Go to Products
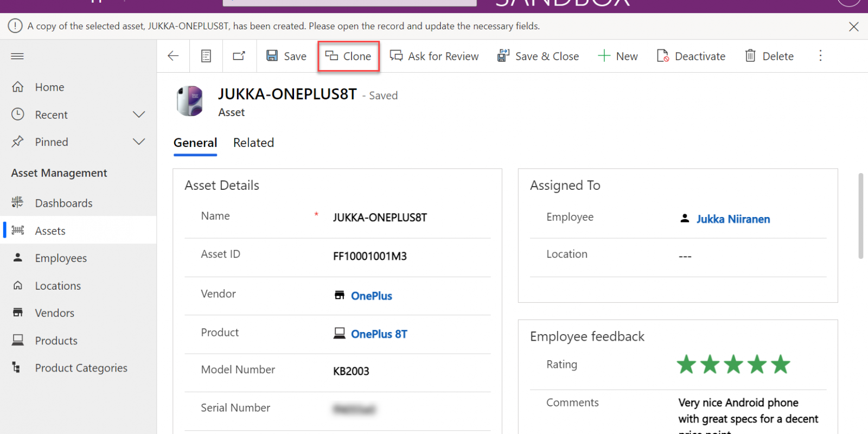The width and height of the screenshot is (868, 434). [x=78, y=341]
